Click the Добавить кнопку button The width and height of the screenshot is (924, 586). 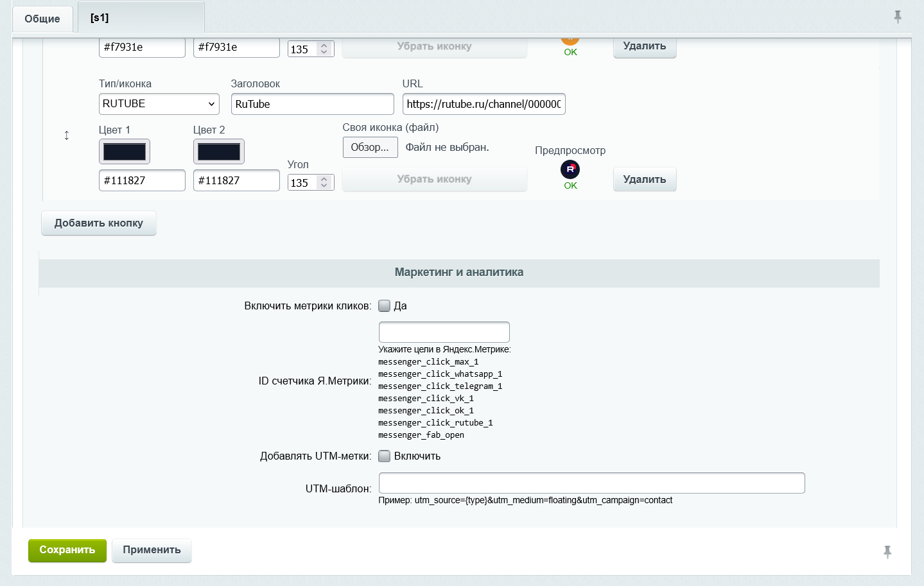tap(98, 223)
